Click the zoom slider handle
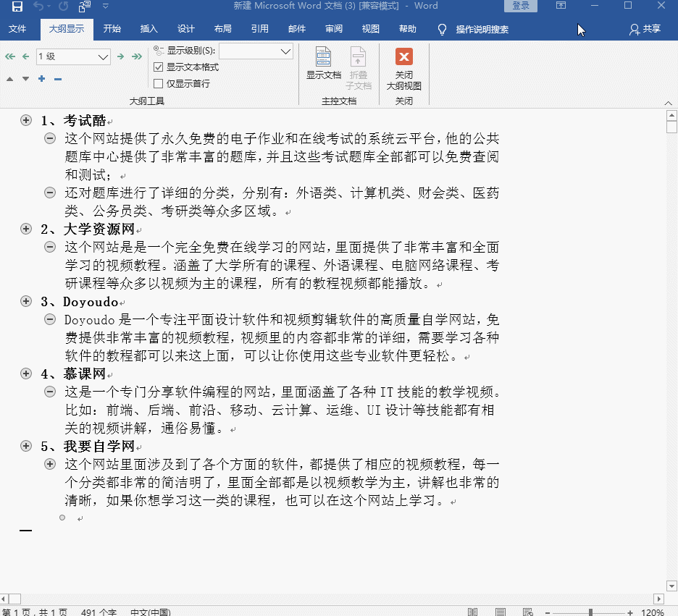 click(590, 612)
